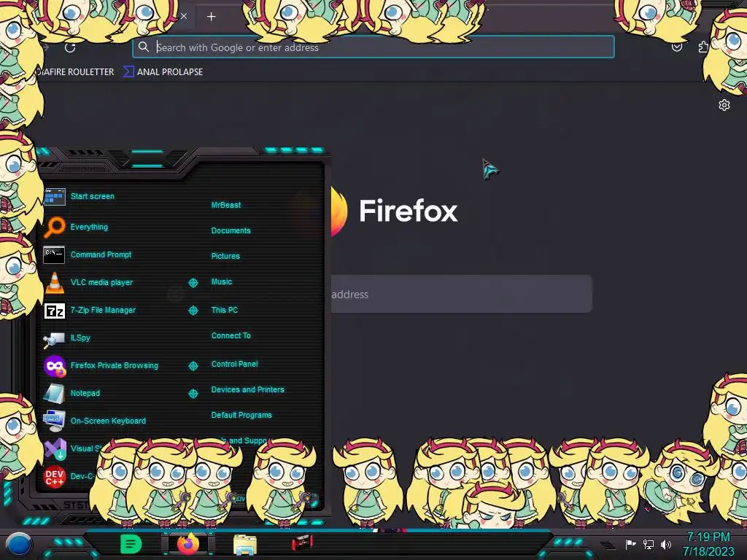Open Firefox extensions puzzle icon
This screenshot has width=747, height=560.
(x=703, y=47)
